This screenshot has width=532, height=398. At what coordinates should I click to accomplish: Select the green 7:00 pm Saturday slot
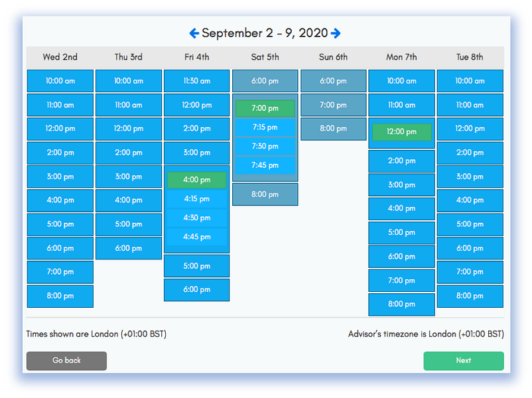(265, 109)
